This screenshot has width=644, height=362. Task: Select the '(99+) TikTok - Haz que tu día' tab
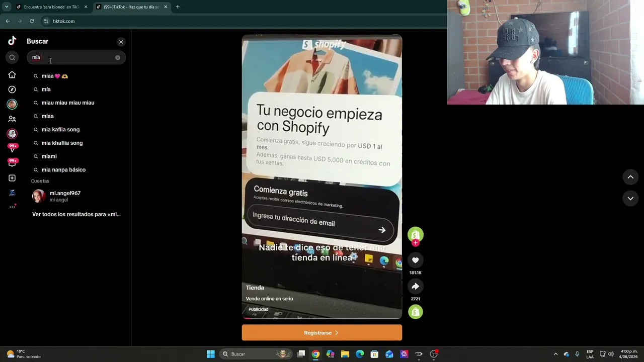[x=132, y=7]
